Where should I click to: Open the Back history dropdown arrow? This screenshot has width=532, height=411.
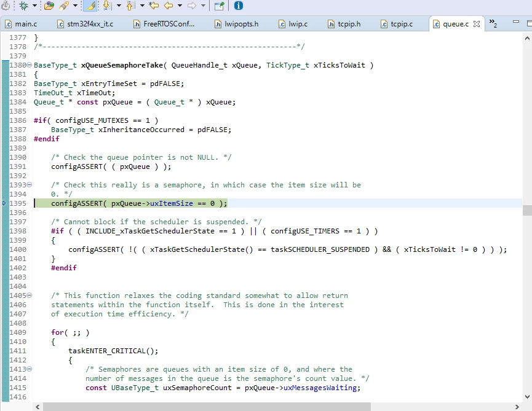180,6
